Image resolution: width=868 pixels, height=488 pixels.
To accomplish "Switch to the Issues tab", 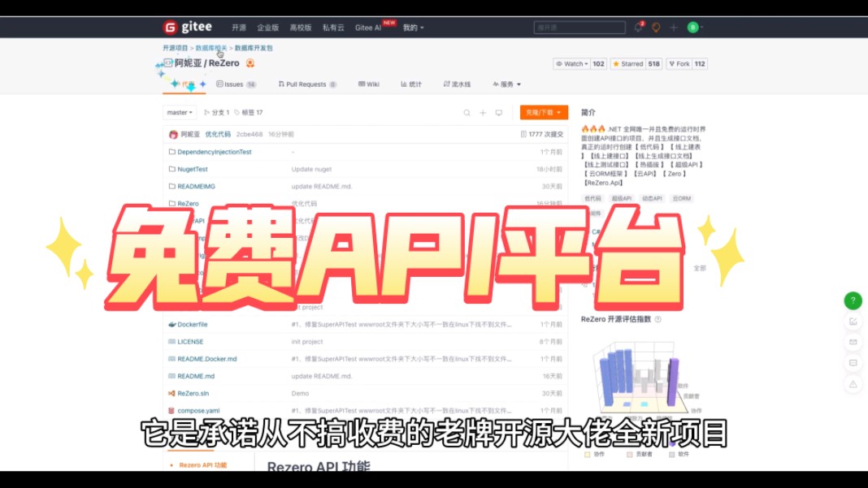I will point(237,84).
